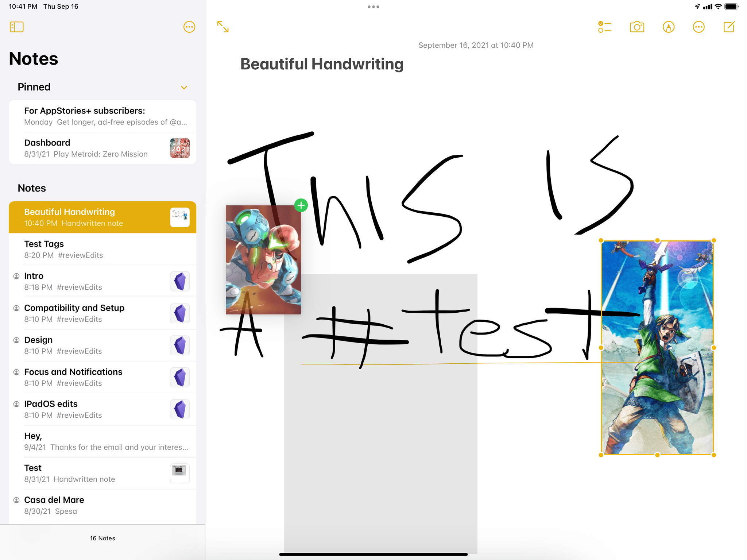This screenshot has width=747, height=560.
Task: Open the AppStories+ subscribers pinned note
Action: click(x=102, y=116)
